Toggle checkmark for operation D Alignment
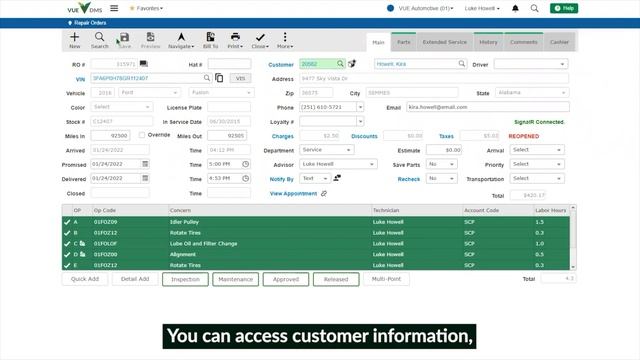This screenshot has width=640, height=360. [67, 254]
